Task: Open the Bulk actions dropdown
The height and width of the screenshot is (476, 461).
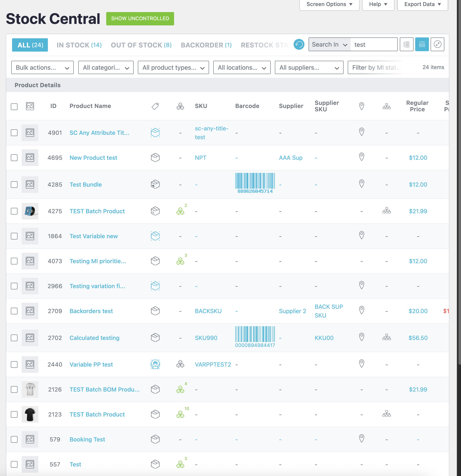Action: point(42,68)
